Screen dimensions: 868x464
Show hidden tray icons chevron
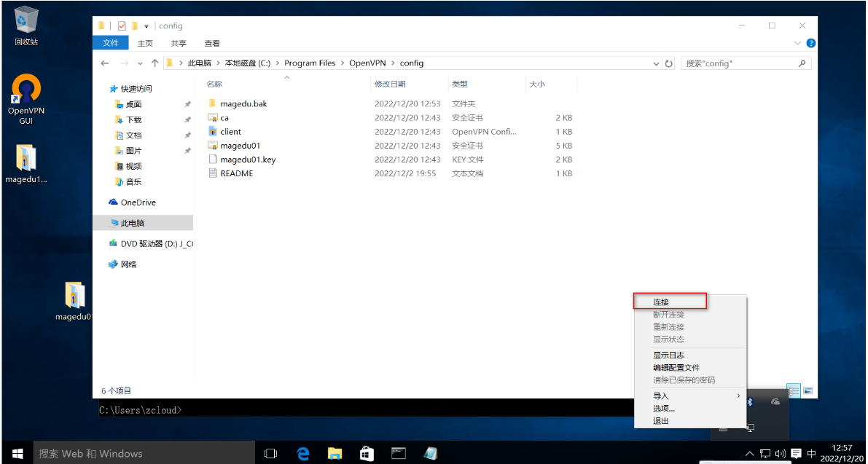point(750,454)
